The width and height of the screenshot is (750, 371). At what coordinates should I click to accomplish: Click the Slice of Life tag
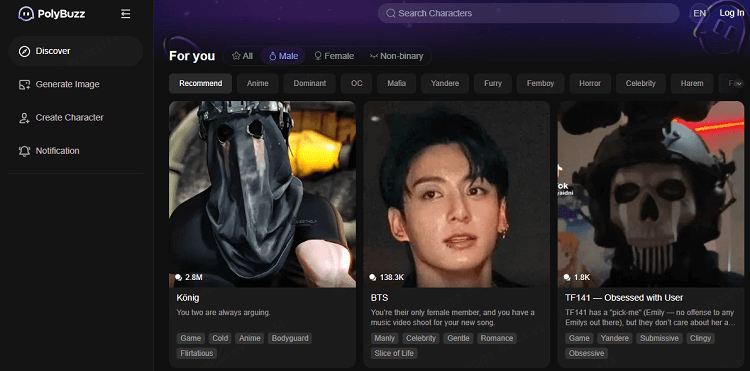point(394,354)
